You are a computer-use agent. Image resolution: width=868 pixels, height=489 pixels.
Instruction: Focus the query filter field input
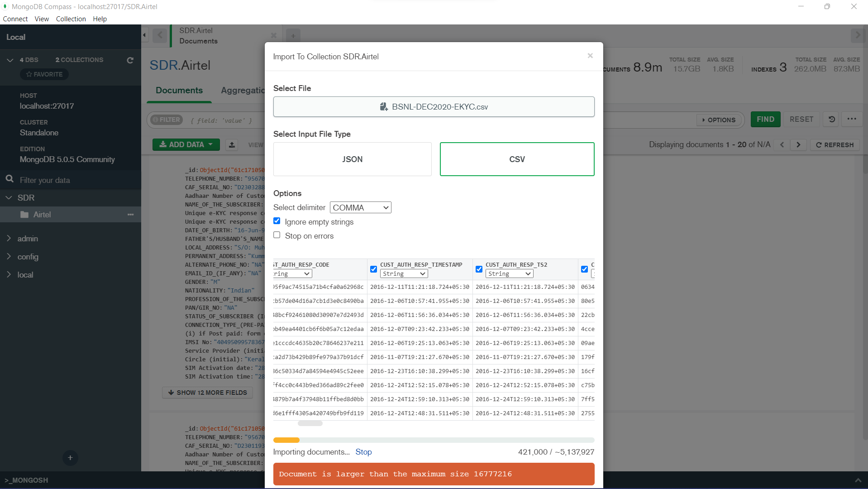(x=221, y=120)
